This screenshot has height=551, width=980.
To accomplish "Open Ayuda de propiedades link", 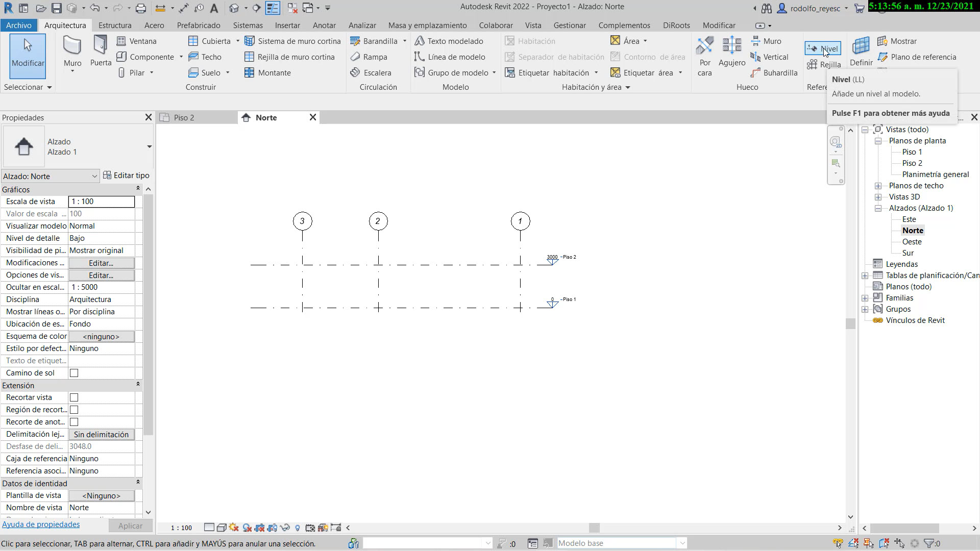I will point(41,524).
